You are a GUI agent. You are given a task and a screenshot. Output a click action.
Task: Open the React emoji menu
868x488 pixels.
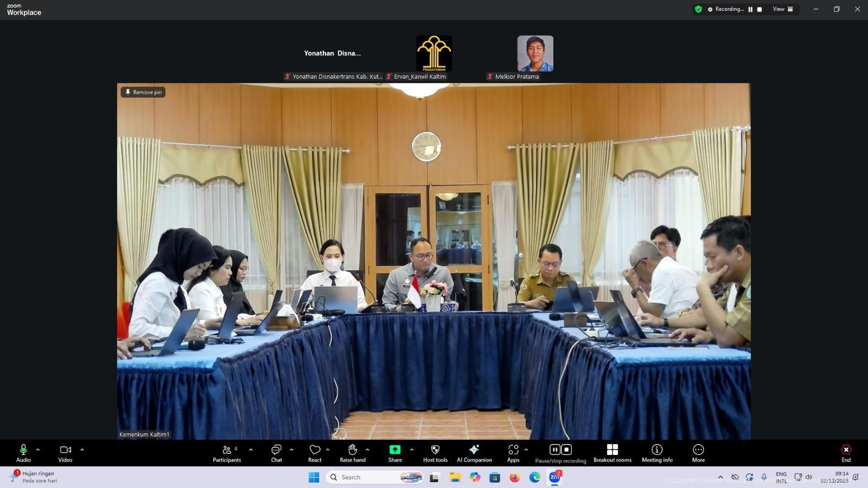click(315, 453)
